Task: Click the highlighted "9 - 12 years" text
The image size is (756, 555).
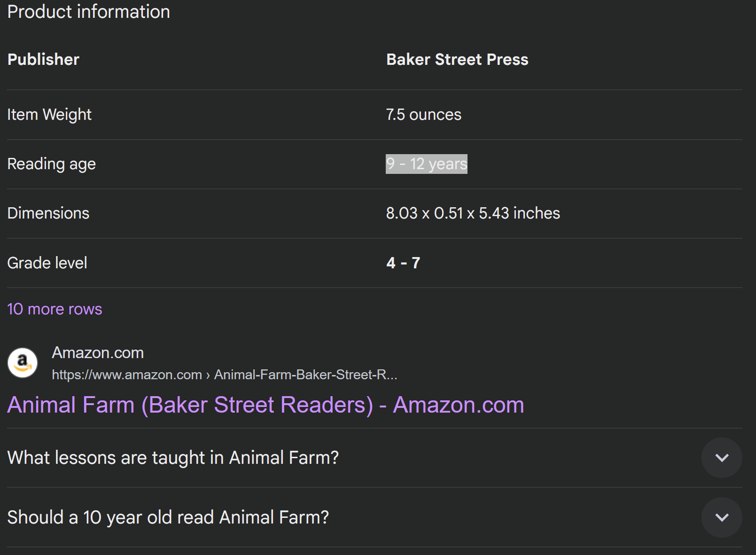Action: pyautogui.click(x=427, y=164)
